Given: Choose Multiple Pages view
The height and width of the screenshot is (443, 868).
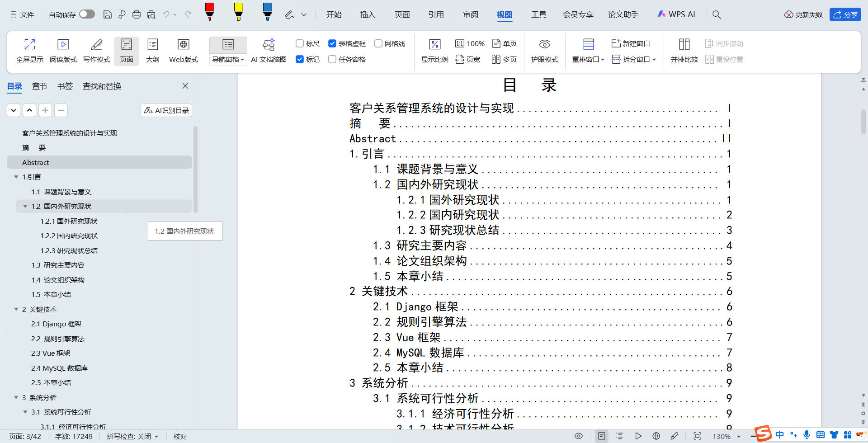Looking at the screenshot, I should click(505, 59).
